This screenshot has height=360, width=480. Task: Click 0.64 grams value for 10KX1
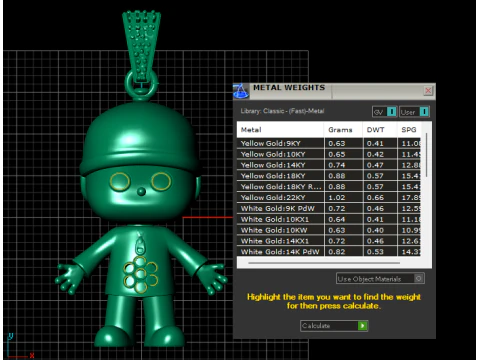(x=337, y=219)
